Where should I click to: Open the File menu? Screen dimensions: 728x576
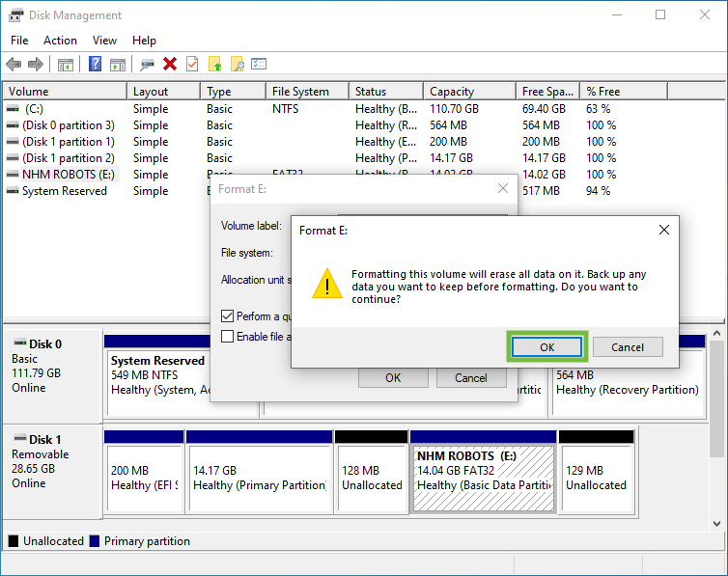point(19,41)
